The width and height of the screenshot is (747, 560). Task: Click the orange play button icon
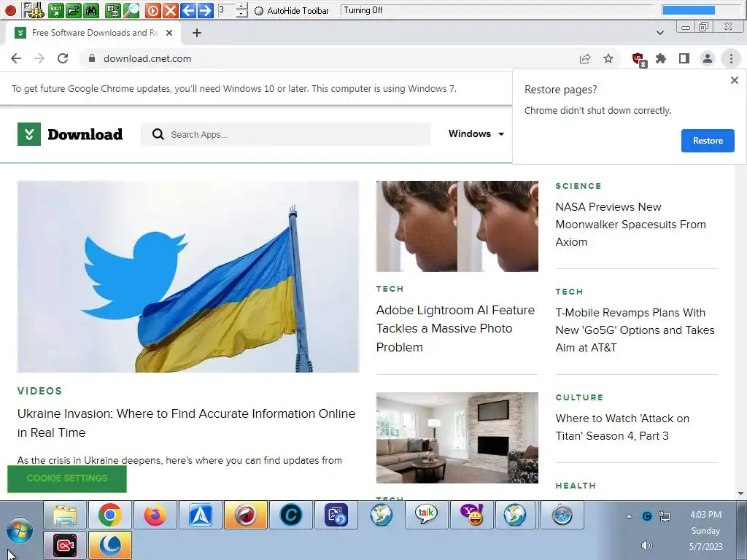[152, 10]
